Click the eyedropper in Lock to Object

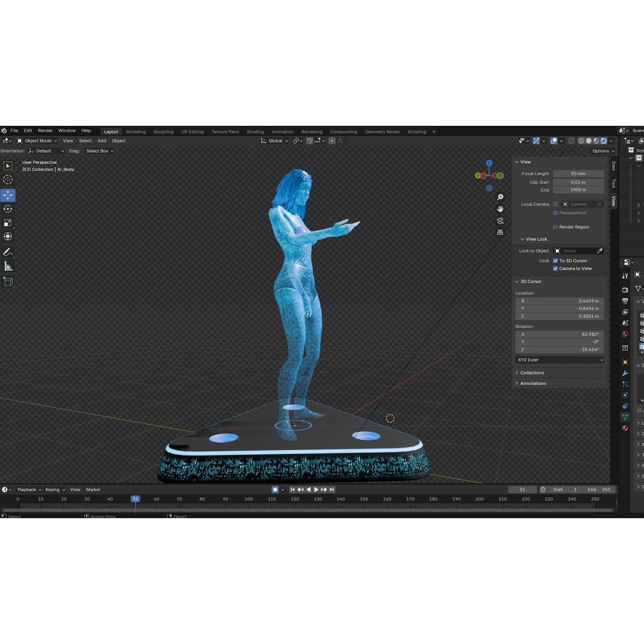pyautogui.click(x=600, y=251)
